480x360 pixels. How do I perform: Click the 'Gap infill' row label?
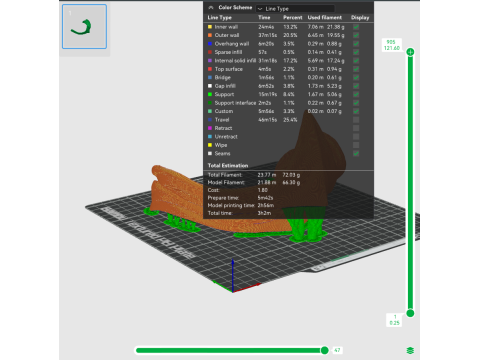click(225, 86)
